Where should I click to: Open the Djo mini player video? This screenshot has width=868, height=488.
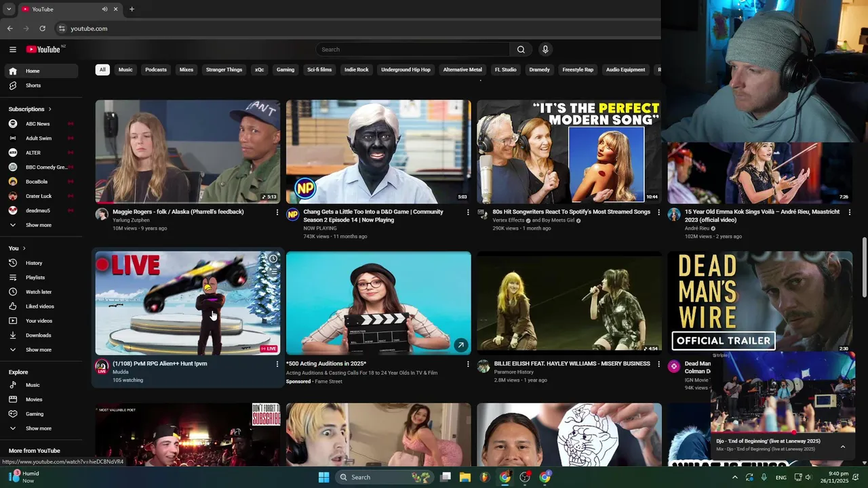pyautogui.click(x=782, y=393)
